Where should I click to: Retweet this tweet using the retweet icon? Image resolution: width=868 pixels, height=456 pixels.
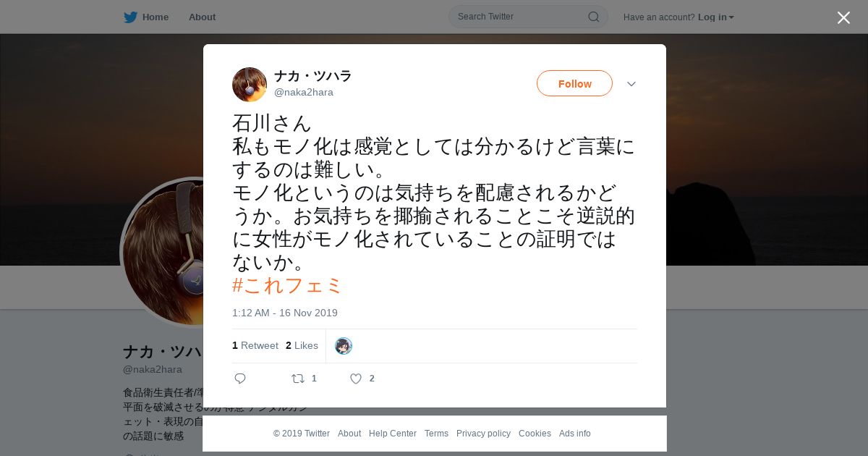(x=297, y=379)
